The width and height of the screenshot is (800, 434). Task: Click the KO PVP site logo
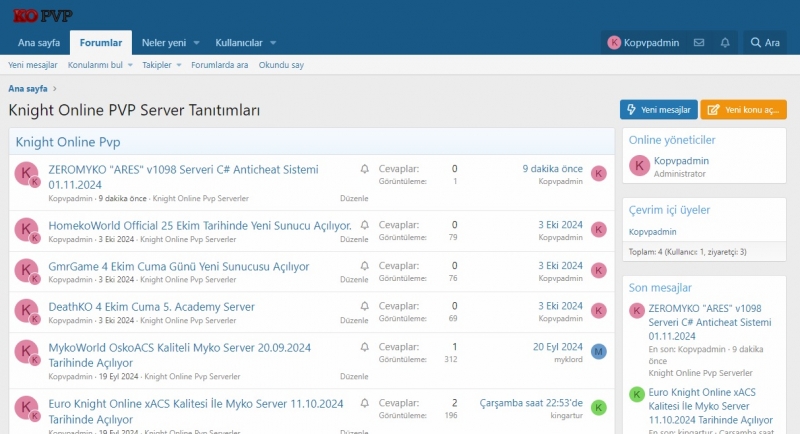43,16
